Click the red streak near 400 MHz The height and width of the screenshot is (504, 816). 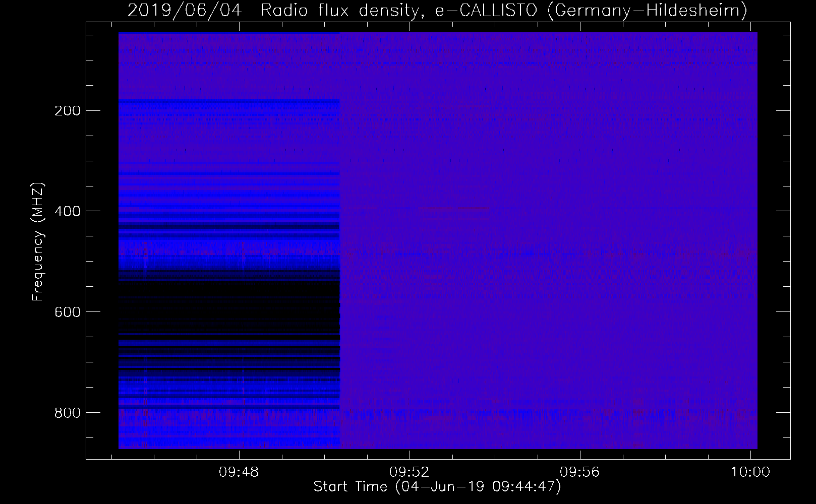pyautogui.click(x=454, y=208)
